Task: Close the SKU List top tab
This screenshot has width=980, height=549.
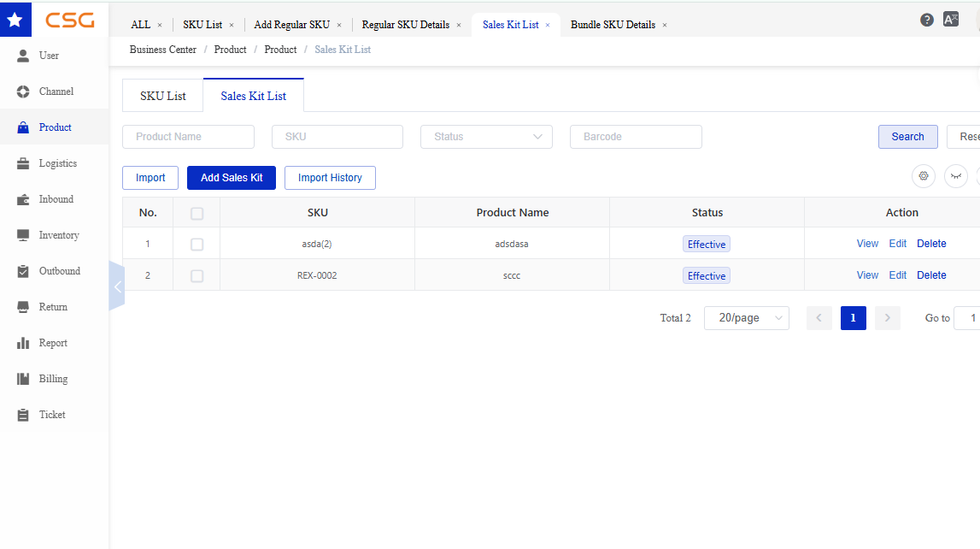Action: 232,25
